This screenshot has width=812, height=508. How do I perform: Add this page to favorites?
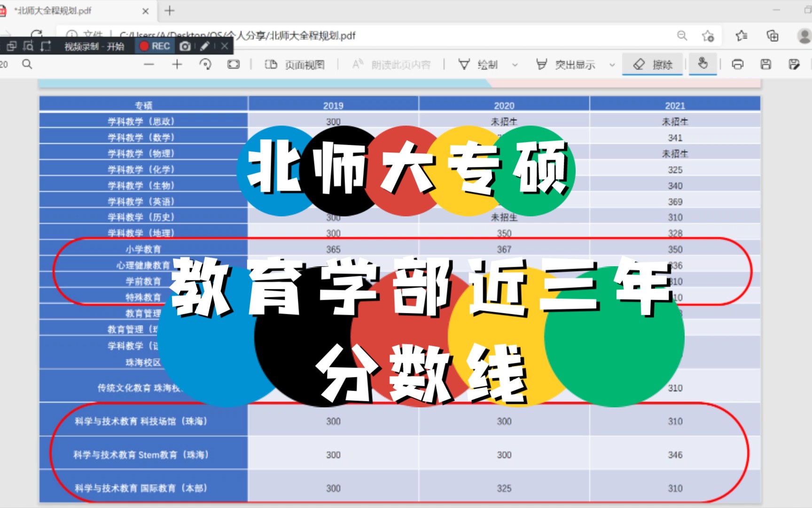[x=708, y=36]
